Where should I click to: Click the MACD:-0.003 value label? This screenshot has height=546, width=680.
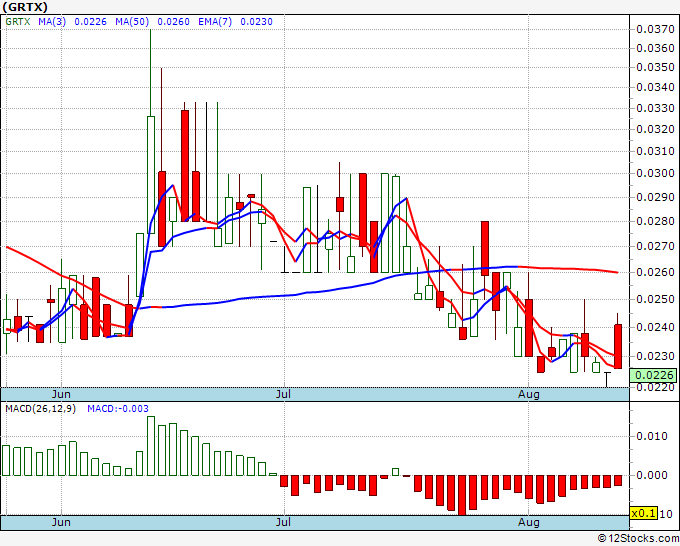click(x=118, y=409)
